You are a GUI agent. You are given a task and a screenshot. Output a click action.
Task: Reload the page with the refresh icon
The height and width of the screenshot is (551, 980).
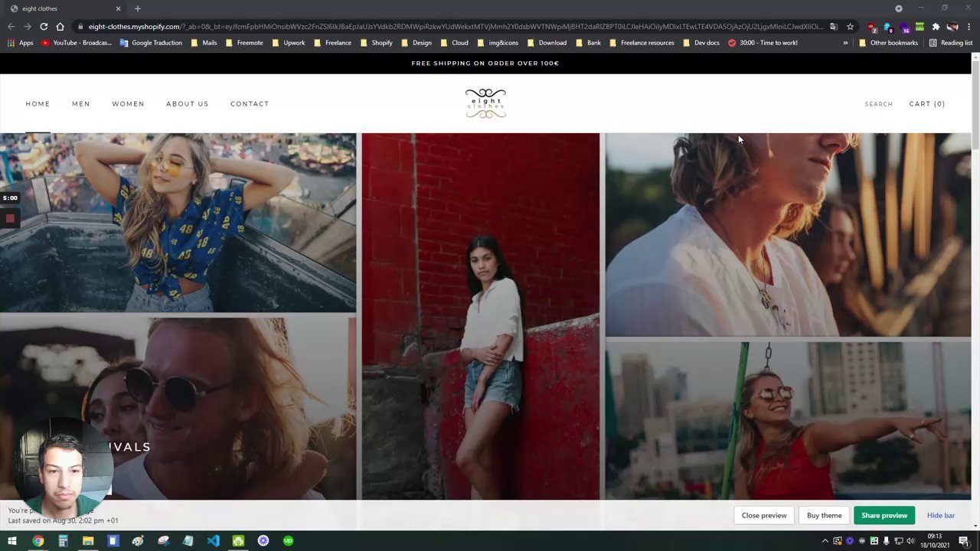click(44, 27)
